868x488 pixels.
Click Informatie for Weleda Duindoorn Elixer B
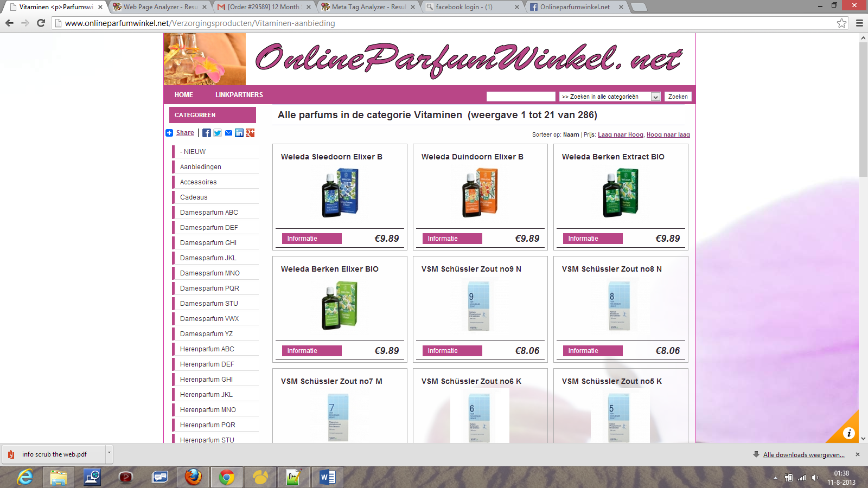[452, 239]
